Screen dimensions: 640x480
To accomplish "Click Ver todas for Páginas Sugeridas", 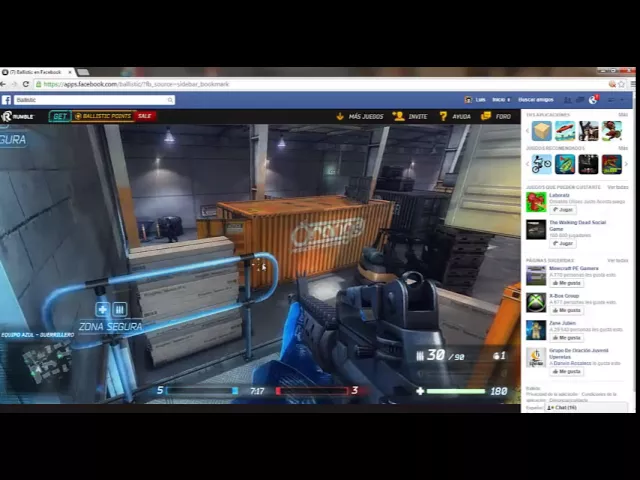I will pos(618,260).
